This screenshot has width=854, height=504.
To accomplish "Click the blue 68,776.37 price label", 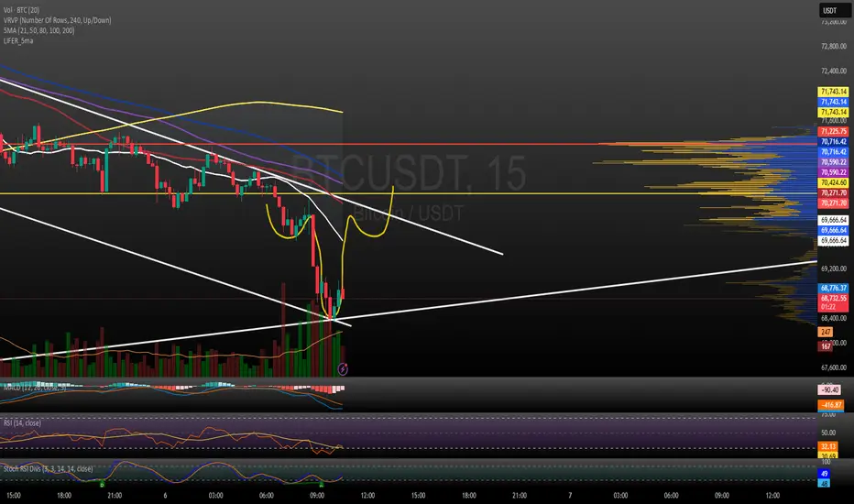I will coord(833,289).
